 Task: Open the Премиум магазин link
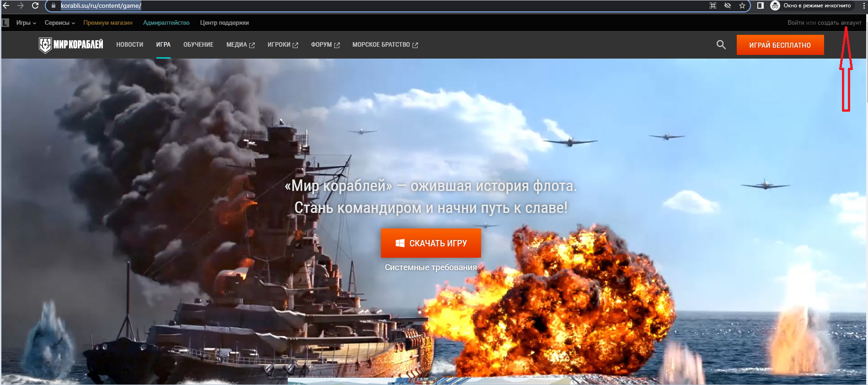[x=108, y=23]
